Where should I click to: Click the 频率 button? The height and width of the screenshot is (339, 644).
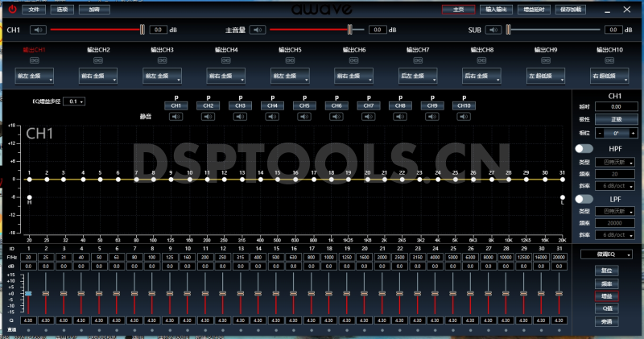coord(607,284)
